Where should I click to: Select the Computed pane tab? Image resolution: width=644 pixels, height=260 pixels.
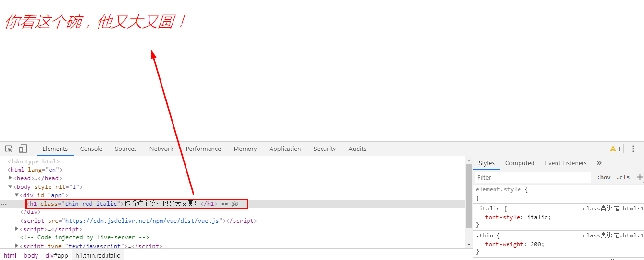tap(520, 163)
